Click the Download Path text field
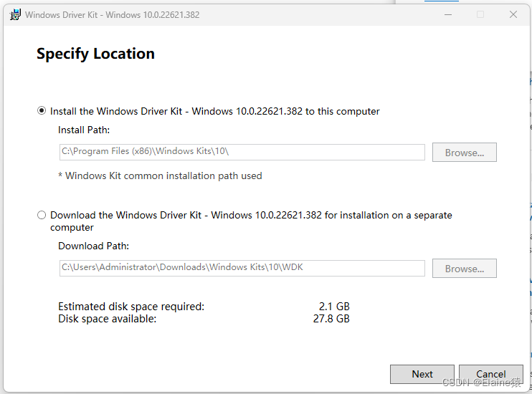The width and height of the screenshot is (532, 394). pyautogui.click(x=242, y=268)
